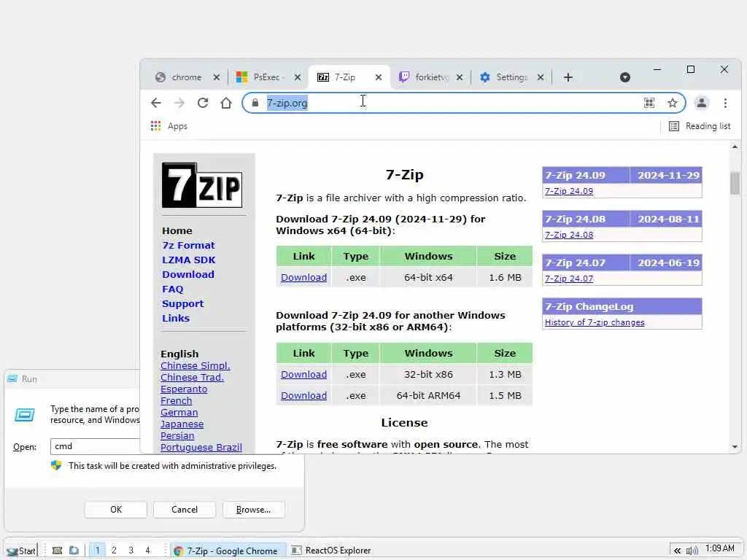Switch language to German
The height and width of the screenshot is (560, 747).
pos(179,413)
